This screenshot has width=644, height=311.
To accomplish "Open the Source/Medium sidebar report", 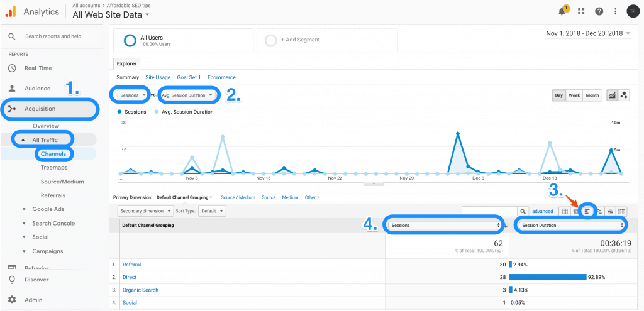I will (62, 182).
